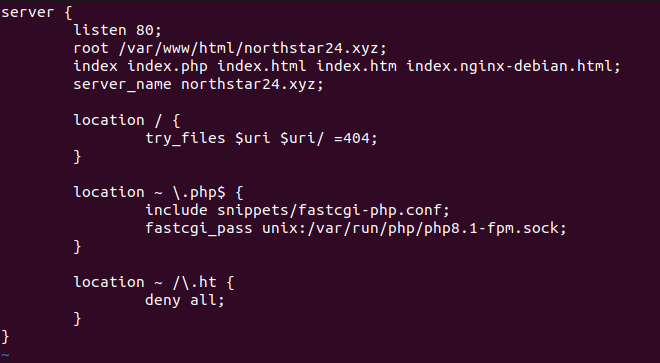Click 'index.nginx-debian.html' text
660x363 pixels.
pyautogui.click(x=509, y=67)
